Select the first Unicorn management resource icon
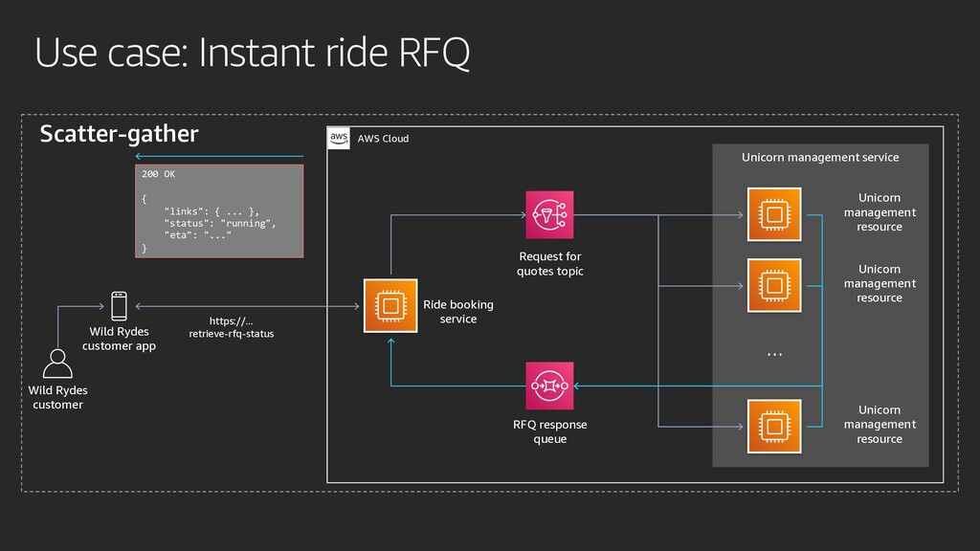The width and height of the screenshot is (980, 551). pos(774,214)
